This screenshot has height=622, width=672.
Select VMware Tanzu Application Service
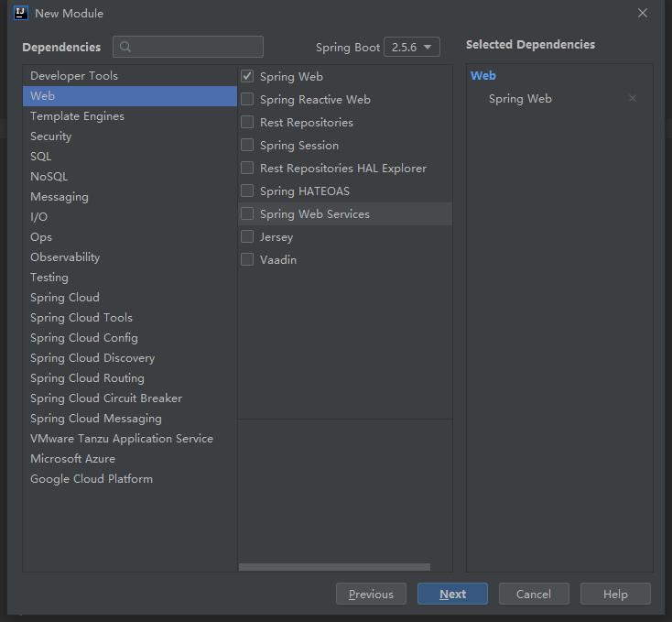pyautogui.click(x=129, y=439)
